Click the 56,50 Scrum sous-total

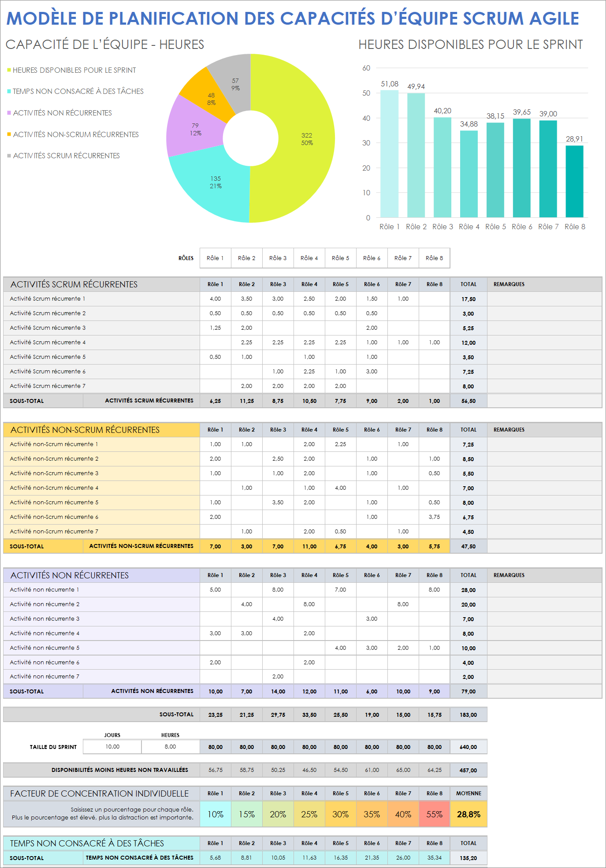pyautogui.click(x=468, y=401)
